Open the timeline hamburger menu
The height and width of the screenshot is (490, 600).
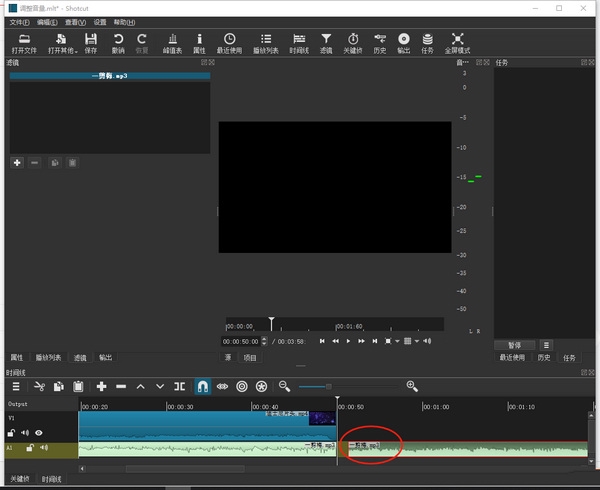(16, 386)
